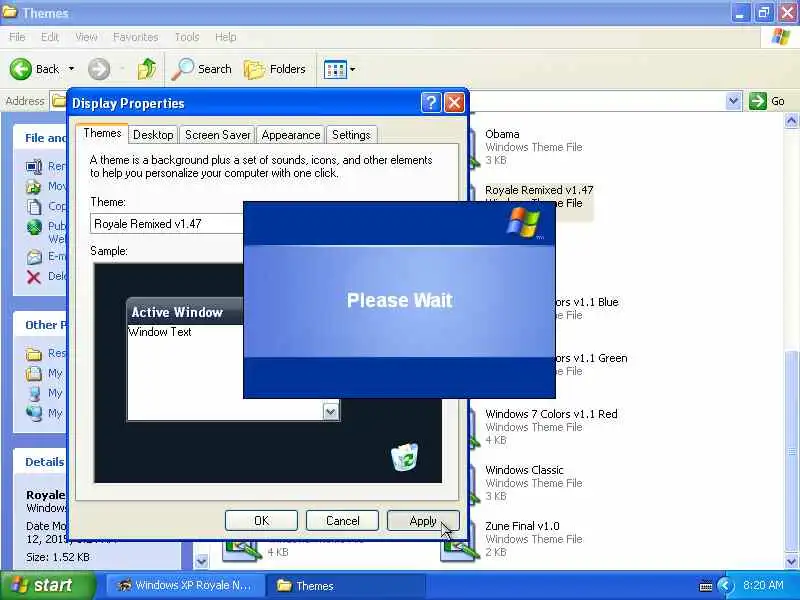Click Apply in Display Properties

coord(423,520)
